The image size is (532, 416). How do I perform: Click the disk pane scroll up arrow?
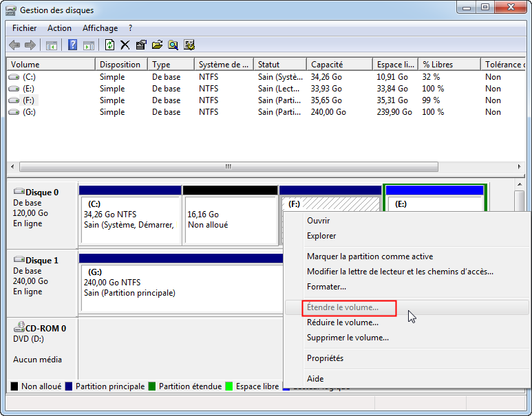click(520, 184)
